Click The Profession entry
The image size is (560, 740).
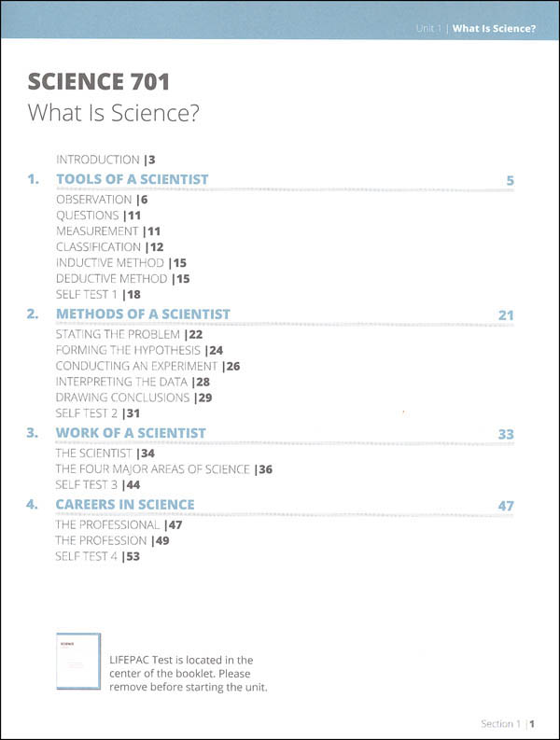pyautogui.click(x=112, y=540)
